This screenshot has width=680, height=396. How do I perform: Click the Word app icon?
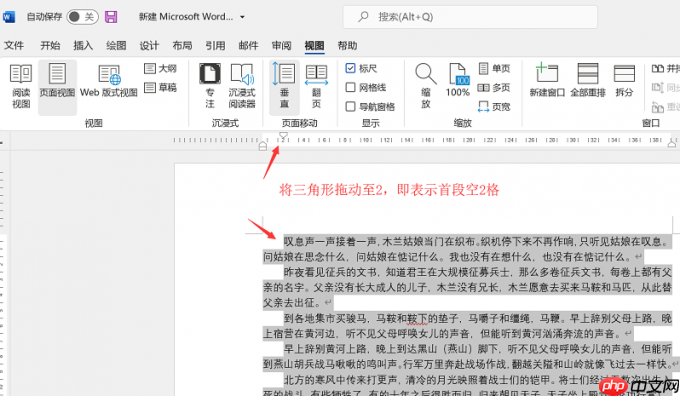[x=9, y=17]
